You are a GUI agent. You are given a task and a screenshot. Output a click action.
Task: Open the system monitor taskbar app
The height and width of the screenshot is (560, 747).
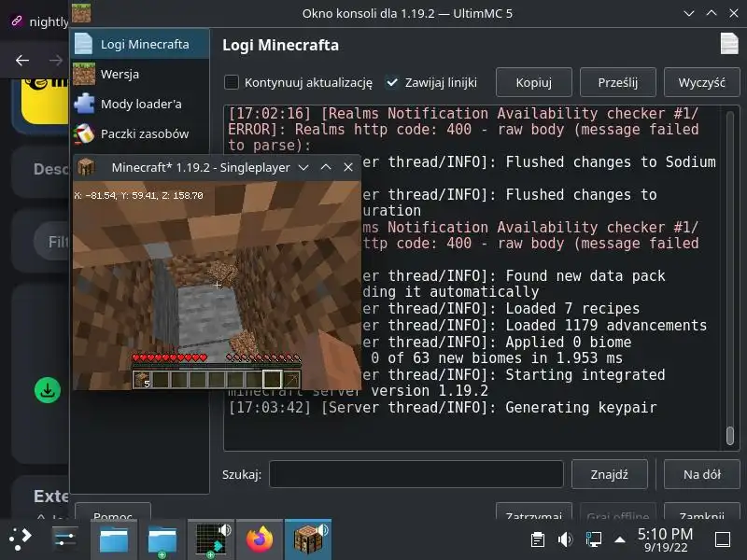click(x=211, y=539)
